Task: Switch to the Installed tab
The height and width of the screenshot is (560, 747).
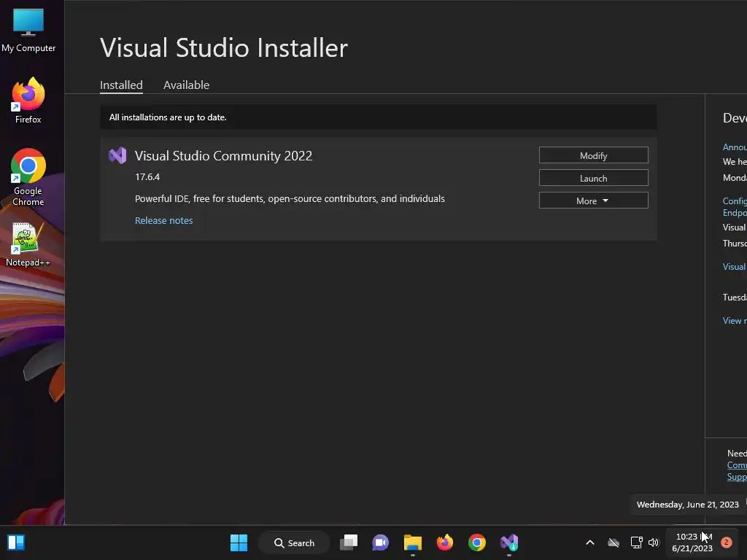Action: [122, 85]
